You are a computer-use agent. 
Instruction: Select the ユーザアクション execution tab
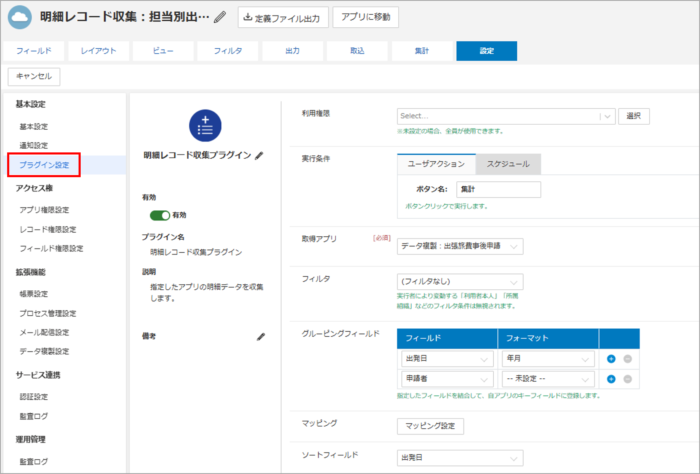click(436, 164)
